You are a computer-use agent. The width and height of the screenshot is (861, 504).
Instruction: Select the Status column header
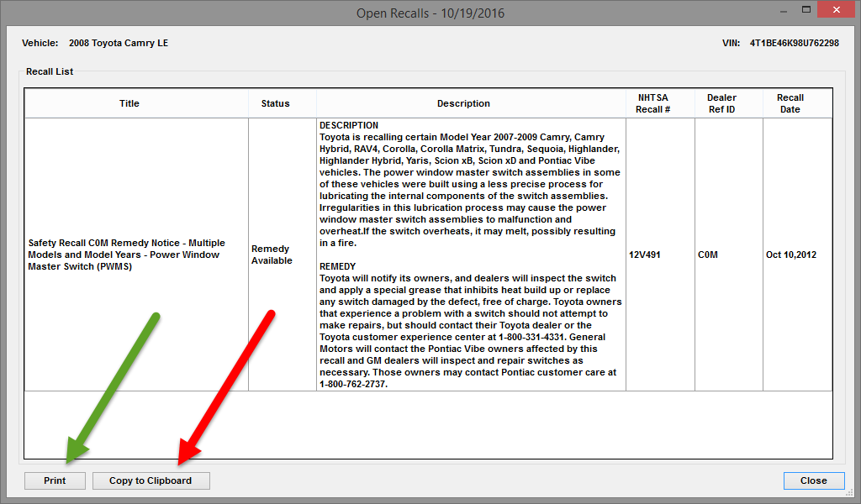pos(283,103)
